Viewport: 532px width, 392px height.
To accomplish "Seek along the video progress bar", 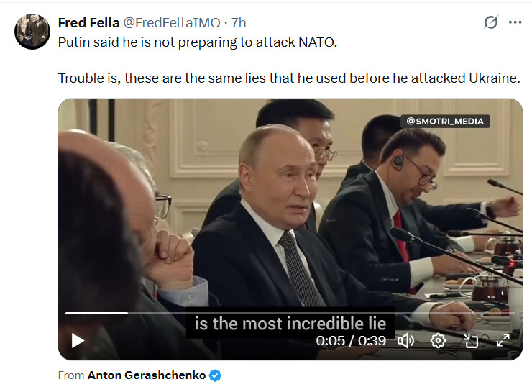I will click(290, 314).
